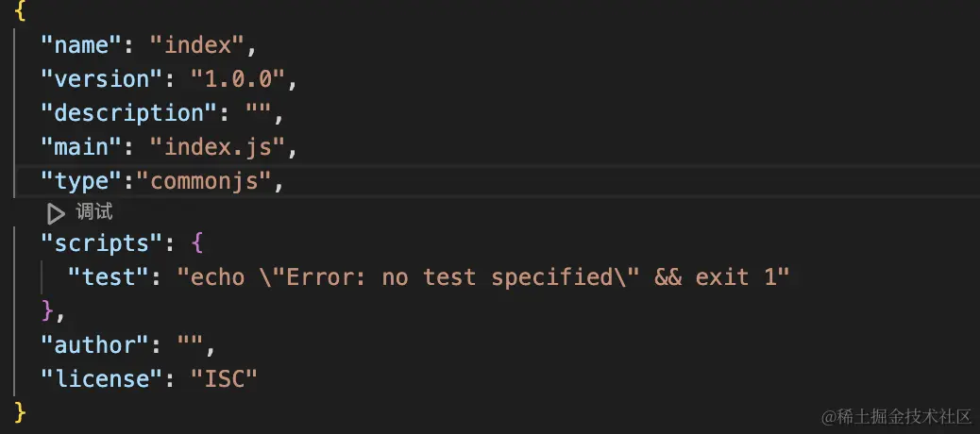
Task: Click the debug play triangle icon
Action: point(56,214)
